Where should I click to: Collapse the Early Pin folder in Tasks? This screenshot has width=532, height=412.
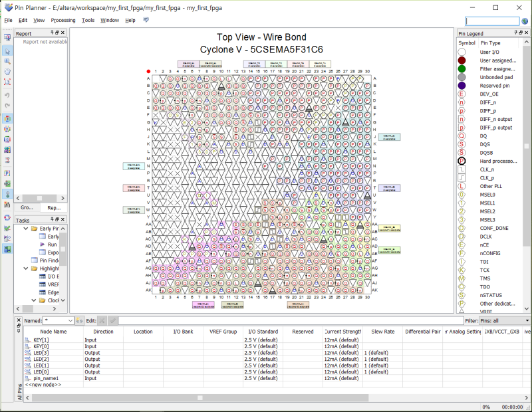tap(26, 229)
